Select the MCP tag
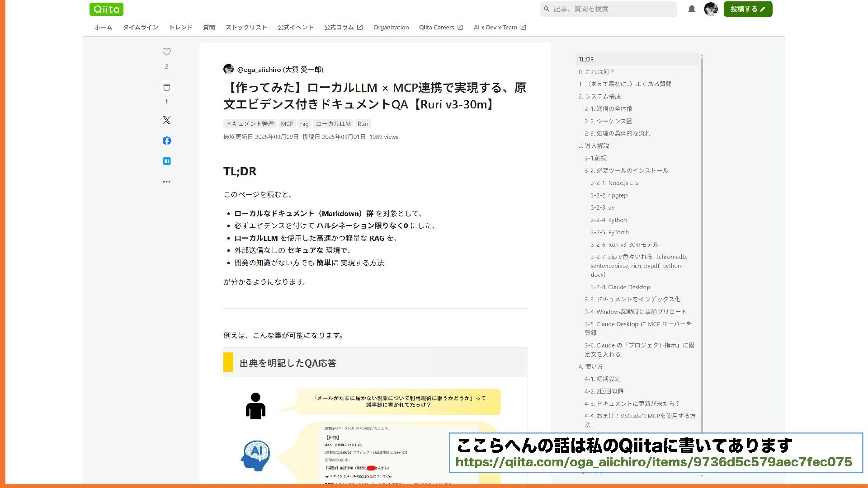The width and height of the screenshot is (868, 488). 287,124
